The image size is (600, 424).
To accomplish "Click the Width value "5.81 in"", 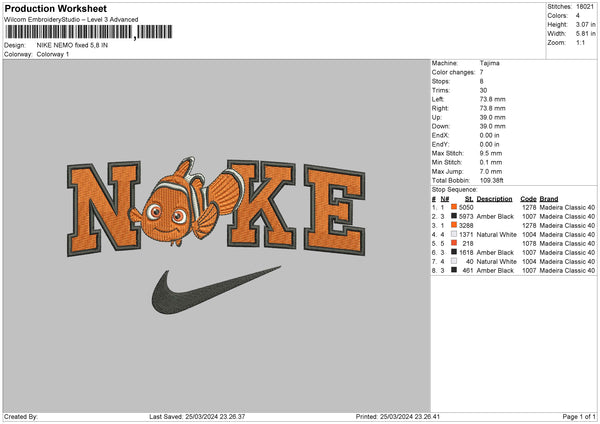I will [x=586, y=34].
